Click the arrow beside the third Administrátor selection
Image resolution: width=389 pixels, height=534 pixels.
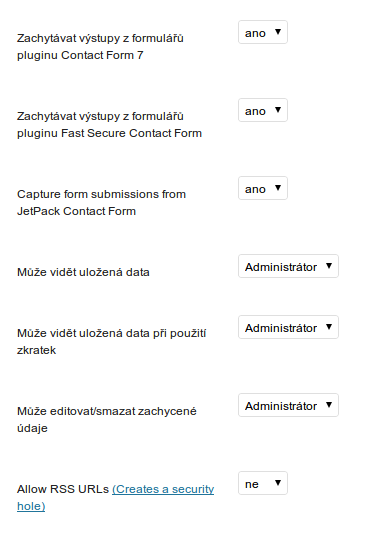[x=329, y=405]
